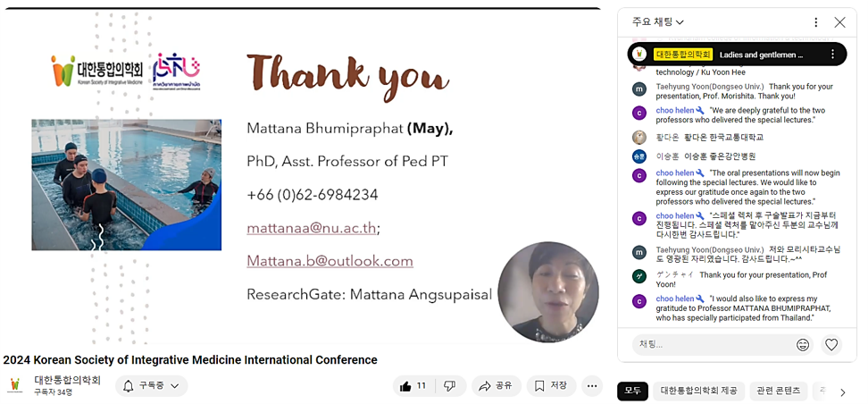Click the thumbs-down dislike icon
This screenshot has height=404, width=868.
click(x=449, y=386)
